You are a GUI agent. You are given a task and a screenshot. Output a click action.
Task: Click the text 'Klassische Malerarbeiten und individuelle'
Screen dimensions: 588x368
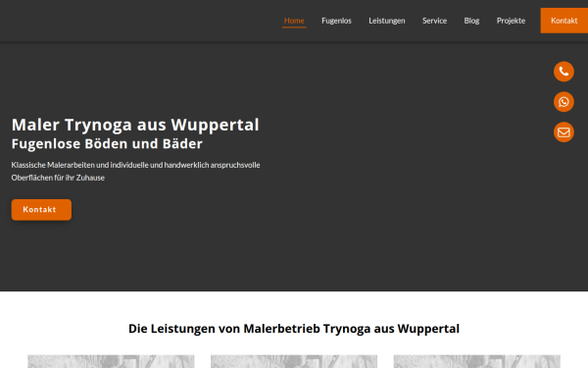click(x=80, y=165)
